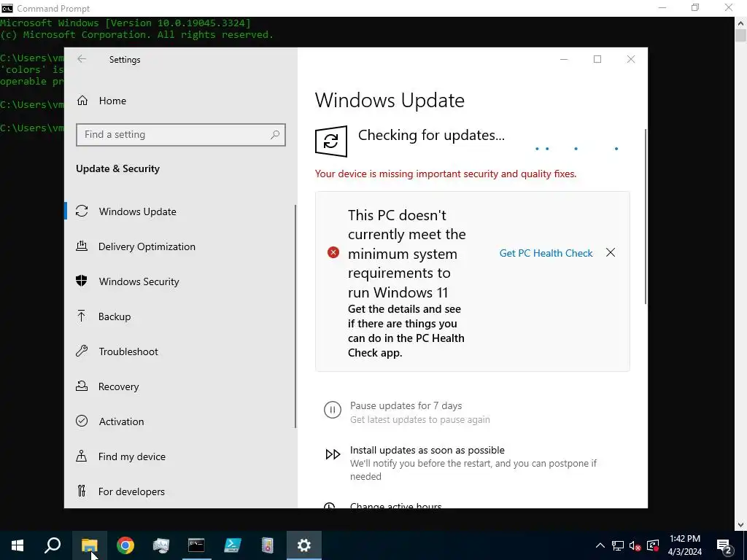
Task: Close the Settings window
Action: (x=631, y=59)
